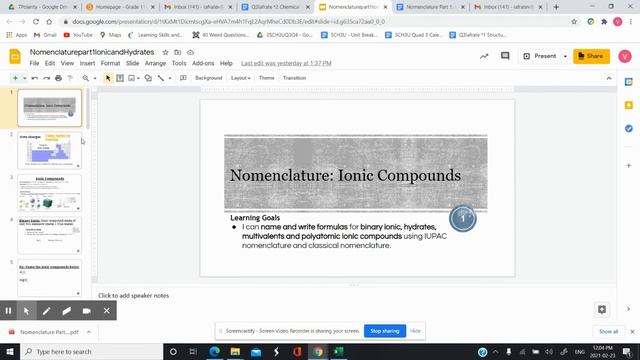Select the Screencastify eraser tool
Viewport: 640px width, 360px height.
pos(67,311)
